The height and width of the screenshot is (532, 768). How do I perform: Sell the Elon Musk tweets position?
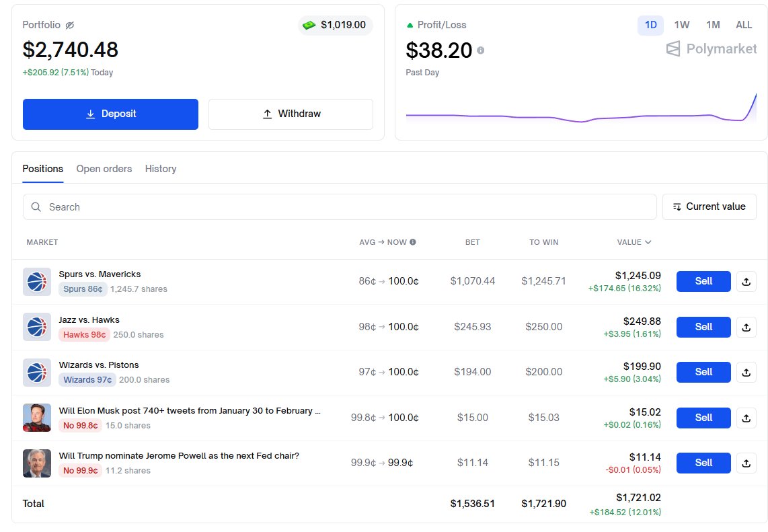click(x=703, y=418)
